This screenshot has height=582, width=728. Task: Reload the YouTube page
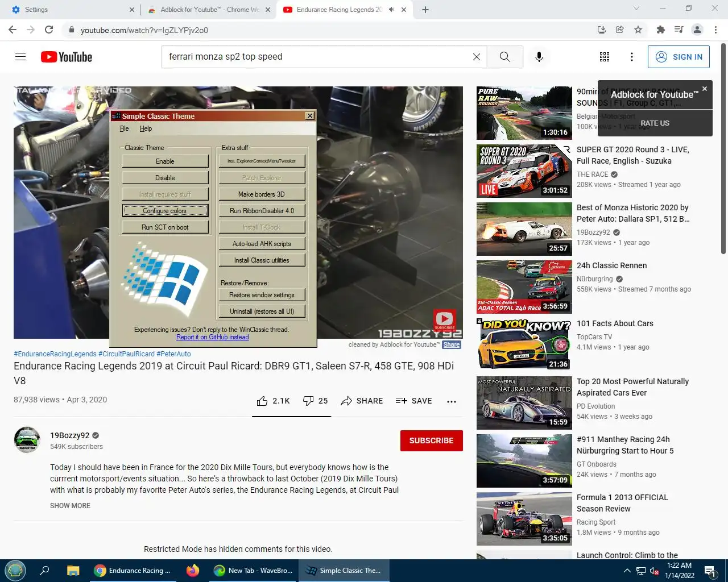tap(49, 30)
